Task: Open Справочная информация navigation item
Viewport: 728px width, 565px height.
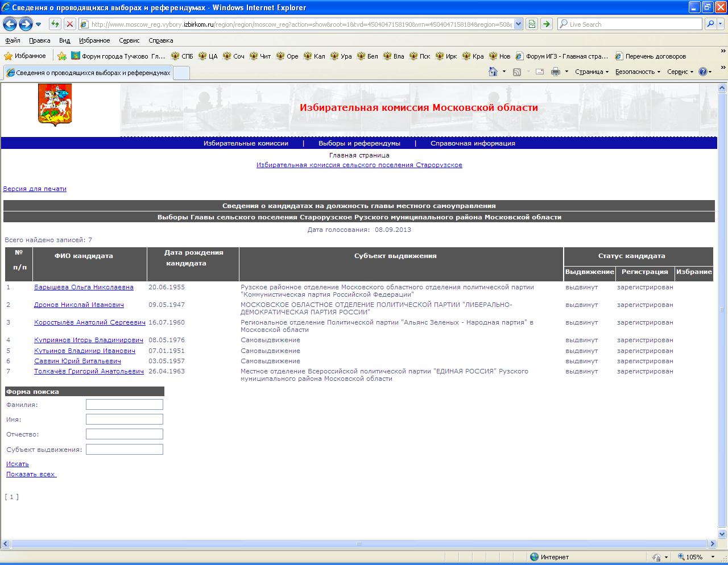Action: pos(473,143)
